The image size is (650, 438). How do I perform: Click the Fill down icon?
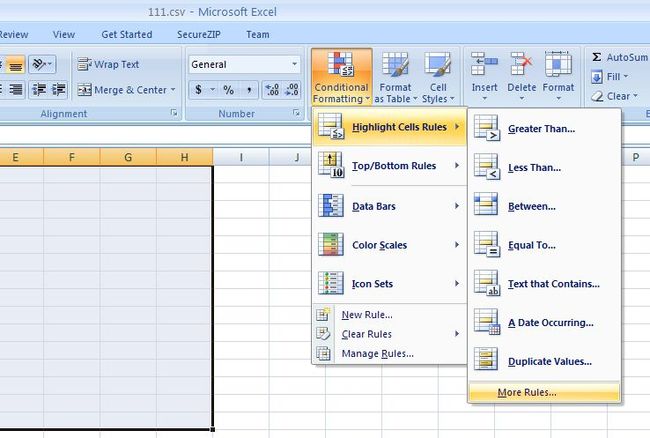click(x=597, y=77)
